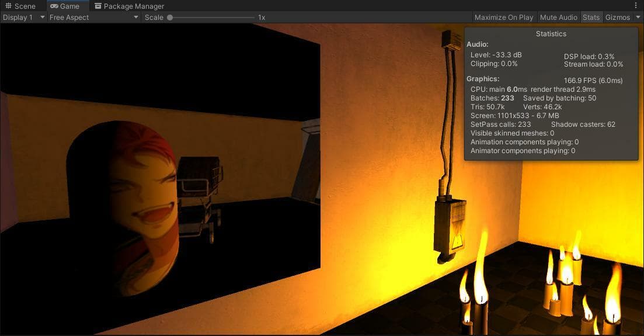Click the SetPass calls 233 text
The width and height of the screenshot is (644, 336).
pyautogui.click(x=500, y=124)
